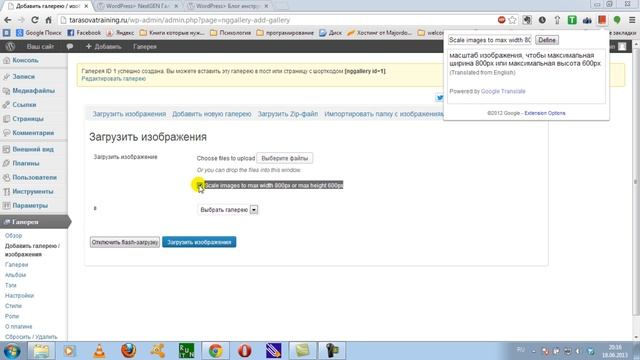Open the Добавить menu in admin bar
The height and width of the screenshot is (360, 640).
click(104, 47)
